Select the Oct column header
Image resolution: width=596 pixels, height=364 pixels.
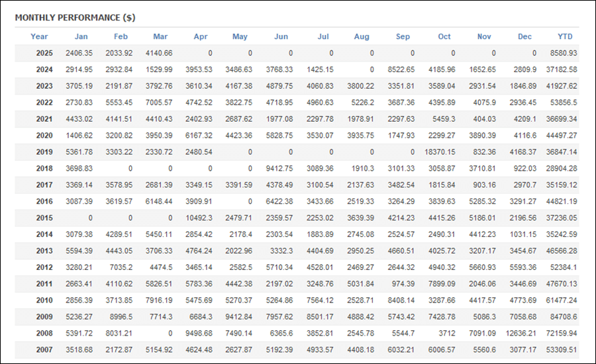click(444, 36)
